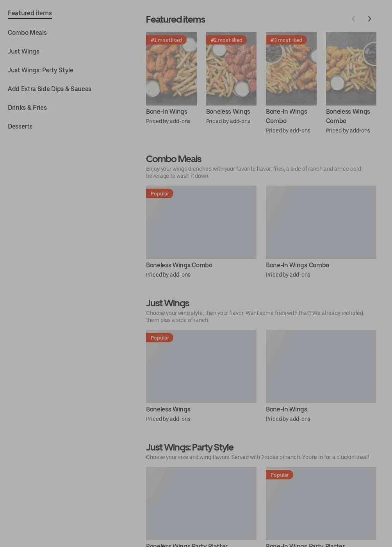Select Desserts in the sidebar menu

pyautogui.click(x=20, y=126)
